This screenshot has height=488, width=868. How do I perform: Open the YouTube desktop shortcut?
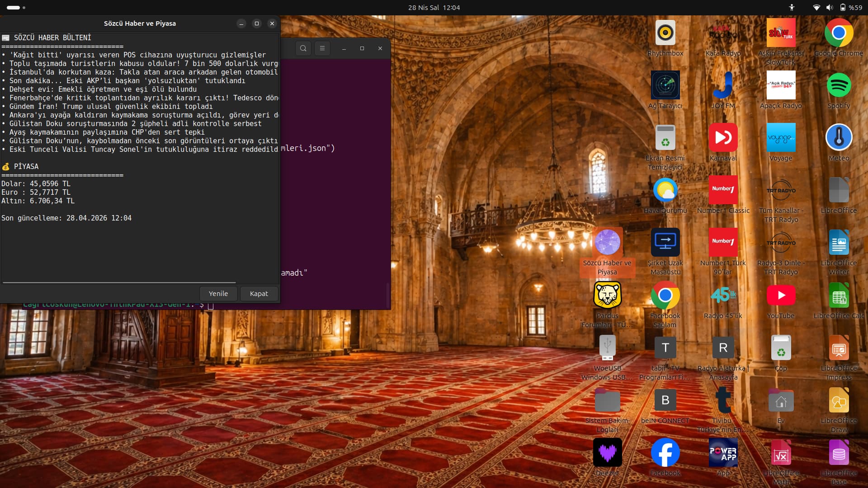tap(781, 296)
